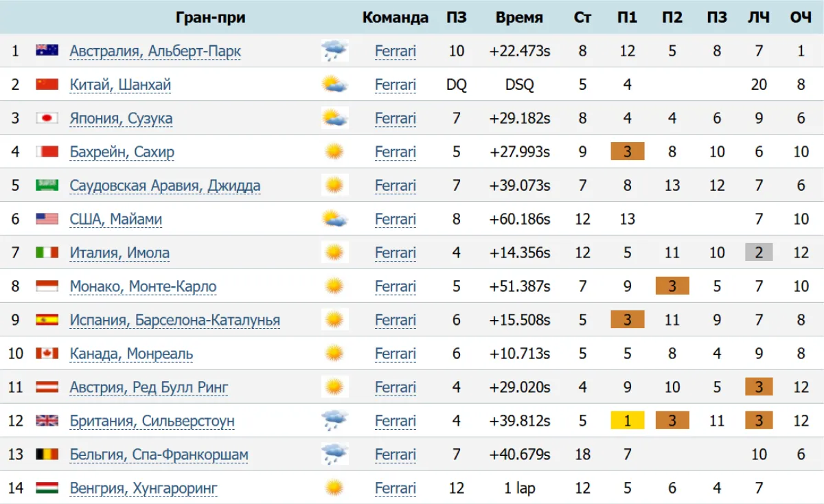Click the orange highlighted 3 in Bahrain row
The width and height of the screenshot is (824, 504).
tap(627, 152)
